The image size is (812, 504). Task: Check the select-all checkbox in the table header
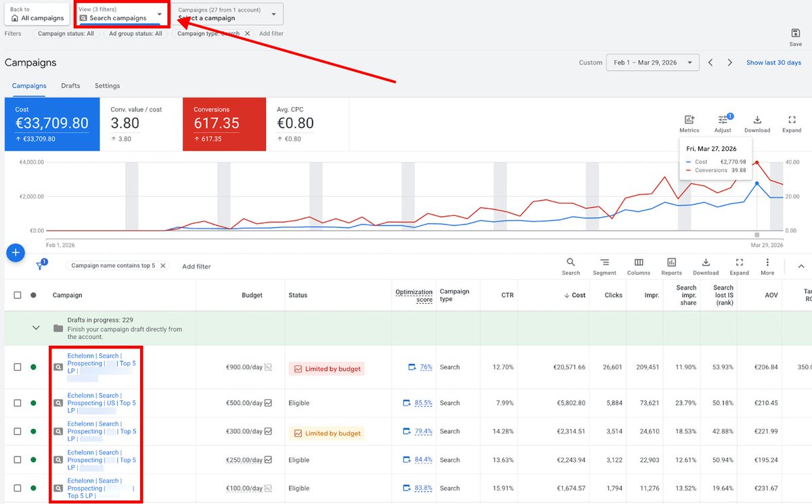[18, 295]
